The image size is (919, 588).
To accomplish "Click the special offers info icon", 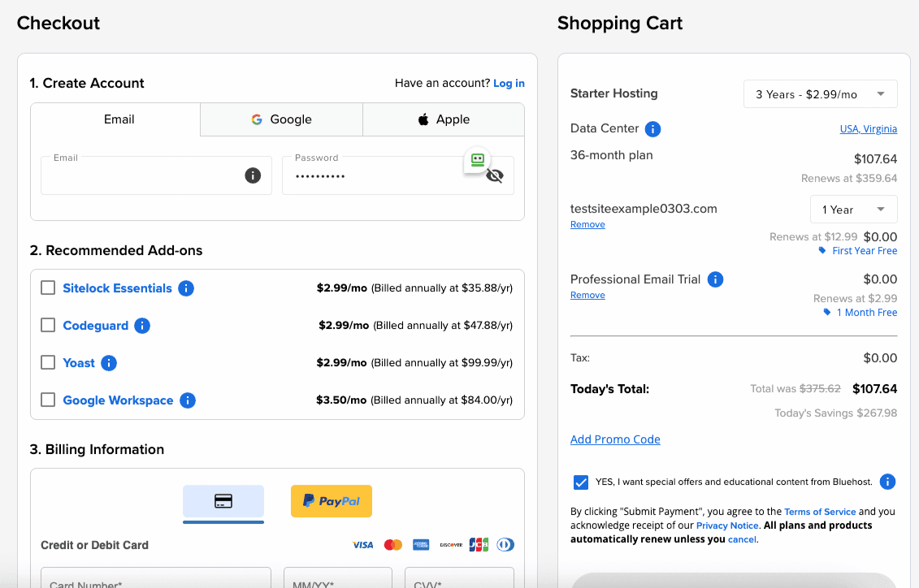I will [887, 482].
